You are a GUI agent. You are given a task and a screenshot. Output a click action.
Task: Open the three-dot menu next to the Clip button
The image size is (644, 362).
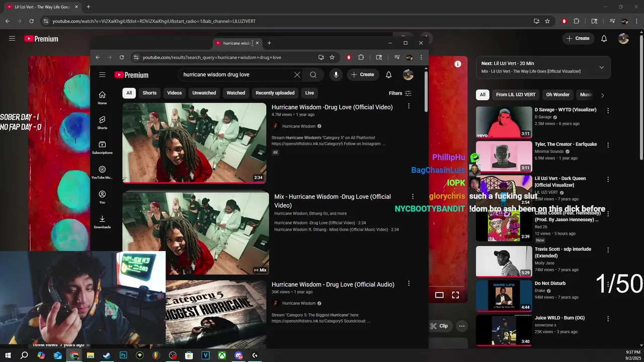click(461, 326)
